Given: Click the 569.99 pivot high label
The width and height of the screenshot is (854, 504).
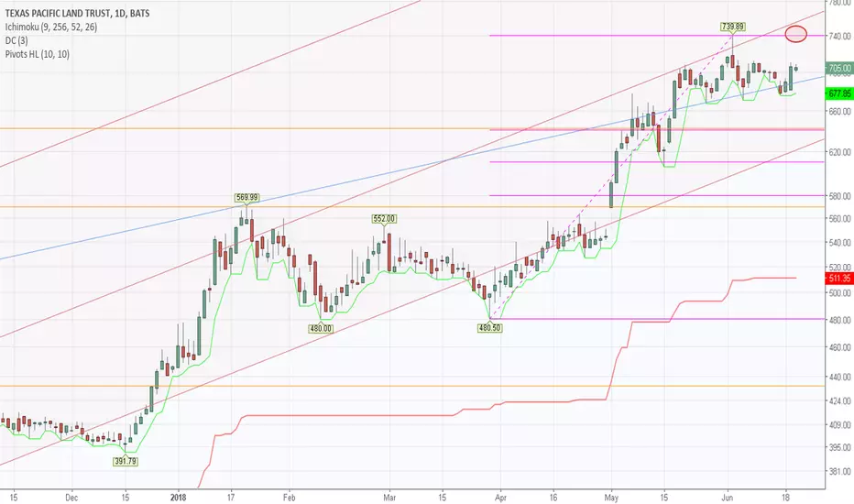Looking at the screenshot, I should (x=246, y=198).
